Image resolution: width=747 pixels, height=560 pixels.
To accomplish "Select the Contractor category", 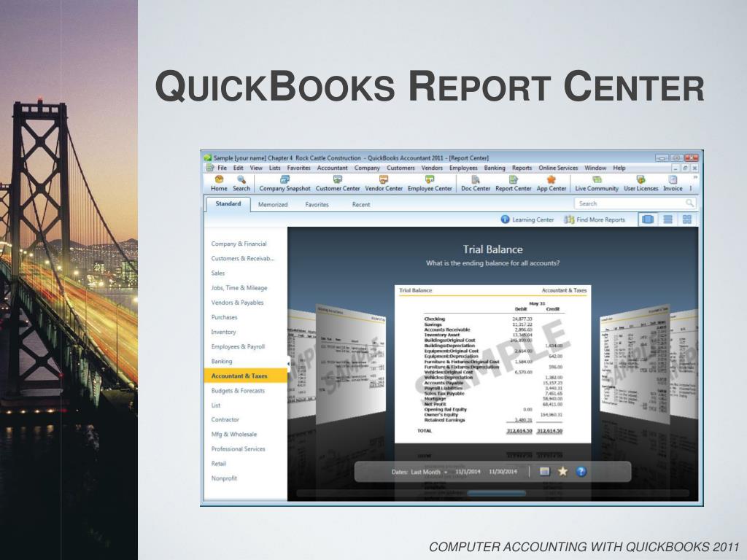I will 225,419.
